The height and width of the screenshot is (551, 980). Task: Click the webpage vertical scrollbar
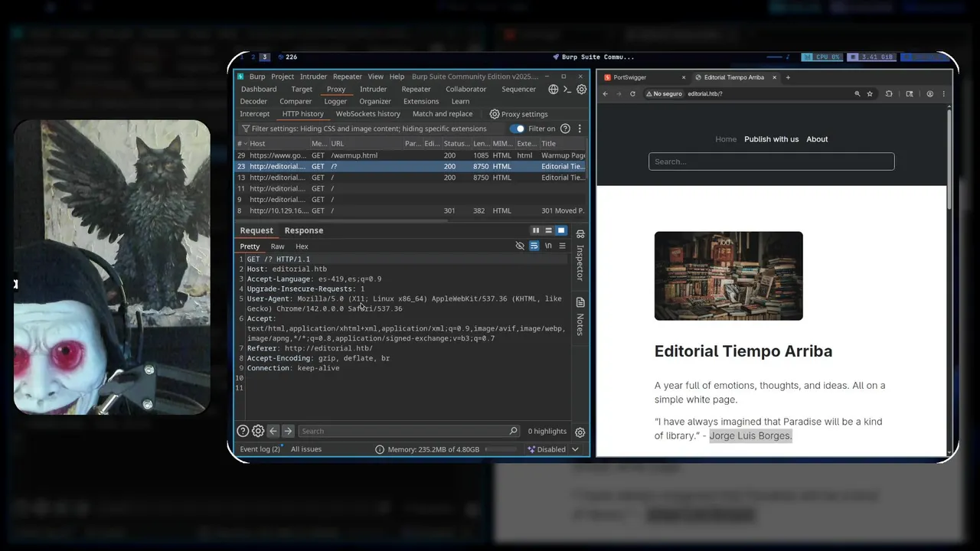949,161
